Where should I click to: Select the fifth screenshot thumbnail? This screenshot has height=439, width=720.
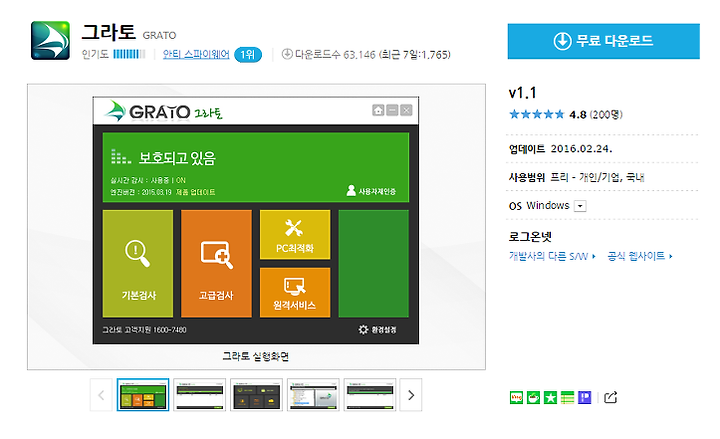(x=370, y=395)
